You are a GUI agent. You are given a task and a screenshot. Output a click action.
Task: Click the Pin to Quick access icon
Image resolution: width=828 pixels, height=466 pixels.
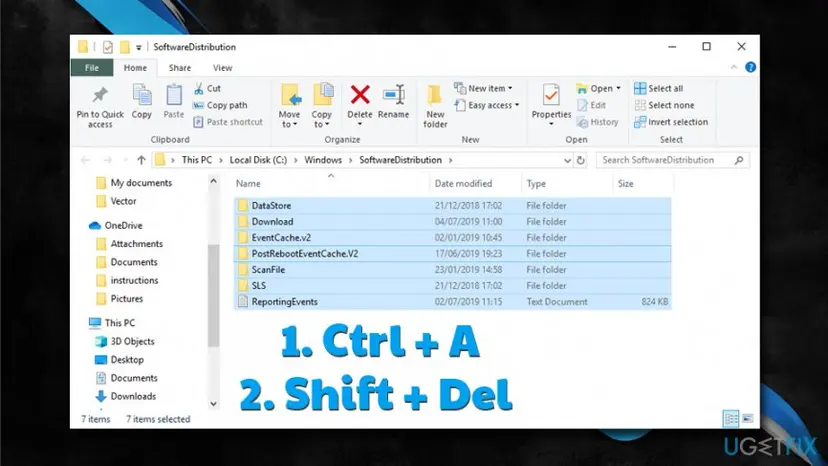[100, 95]
